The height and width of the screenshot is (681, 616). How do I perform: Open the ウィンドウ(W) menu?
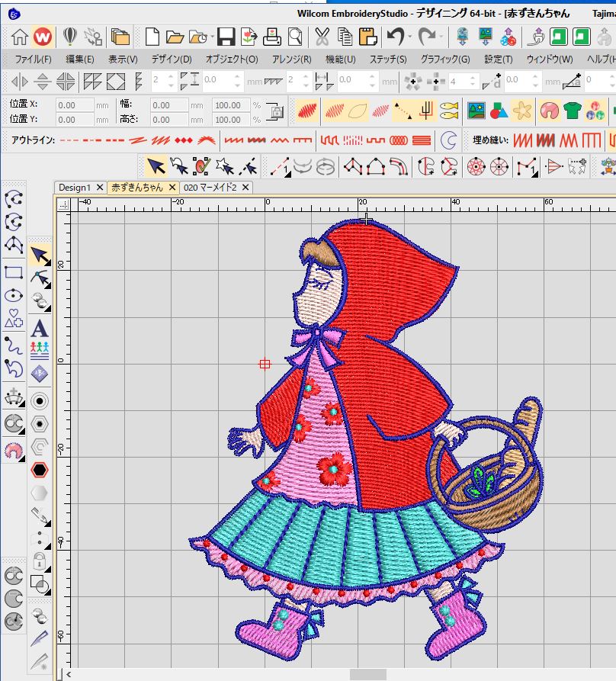(x=550, y=59)
